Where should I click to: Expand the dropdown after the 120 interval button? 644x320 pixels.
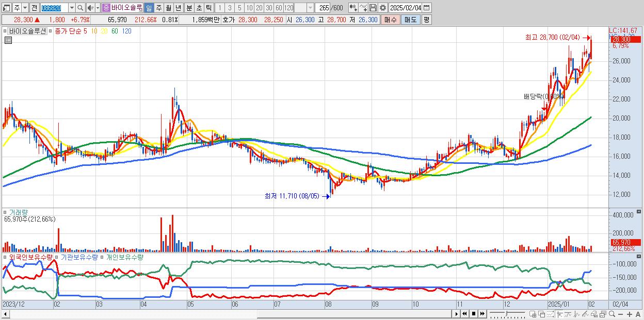310,8
